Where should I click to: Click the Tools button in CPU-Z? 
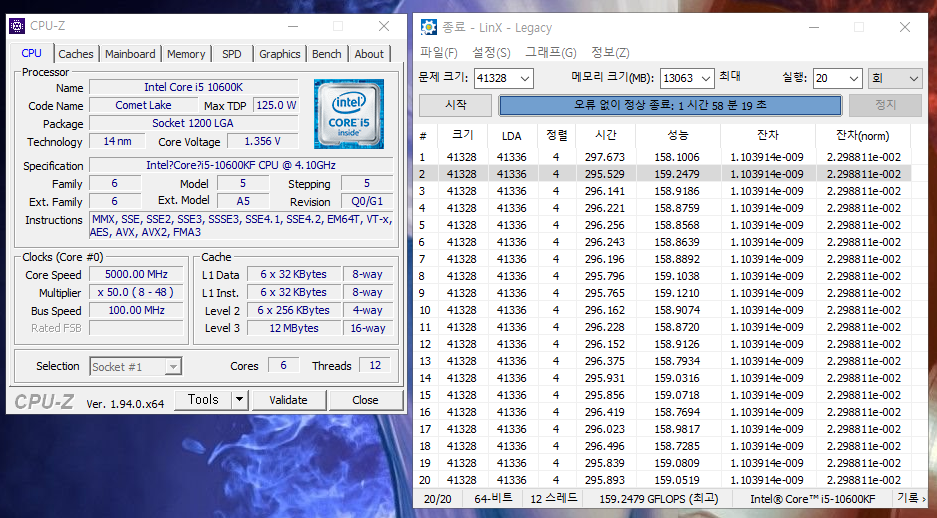click(x=203, y=400)
